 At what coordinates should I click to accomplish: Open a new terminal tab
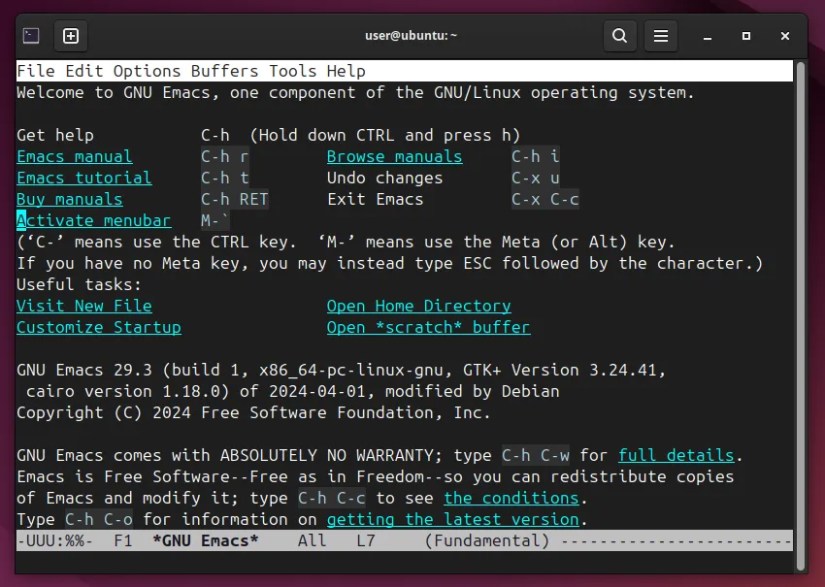pos(70,36)
